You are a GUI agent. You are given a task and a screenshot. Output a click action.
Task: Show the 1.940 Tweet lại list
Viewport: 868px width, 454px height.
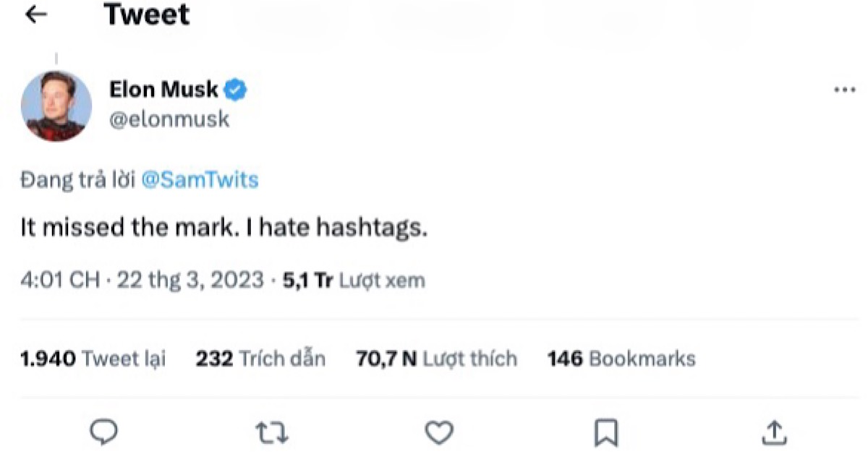tap(93, 359)
